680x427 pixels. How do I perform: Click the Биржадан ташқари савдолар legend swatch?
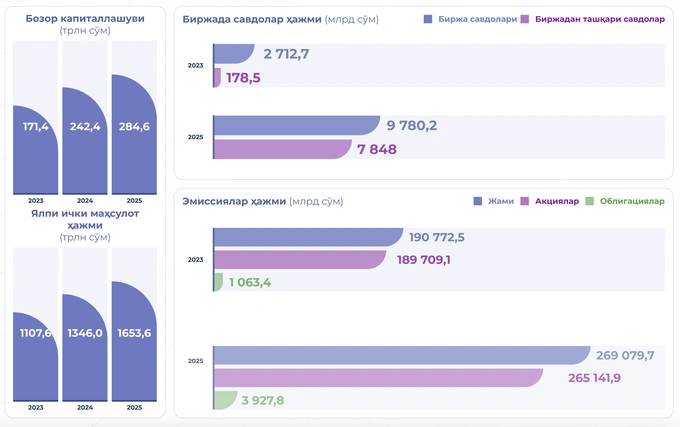(x=525, y=19)
